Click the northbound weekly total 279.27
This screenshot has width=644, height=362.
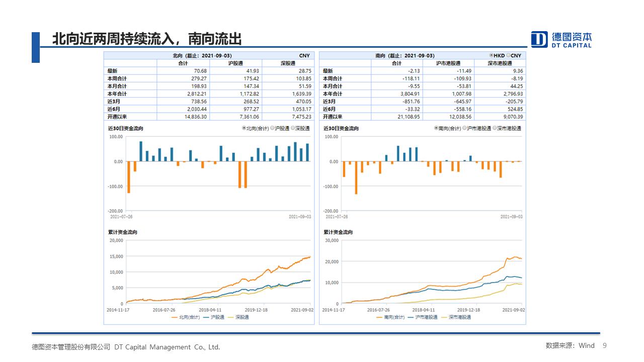point(199,78)
